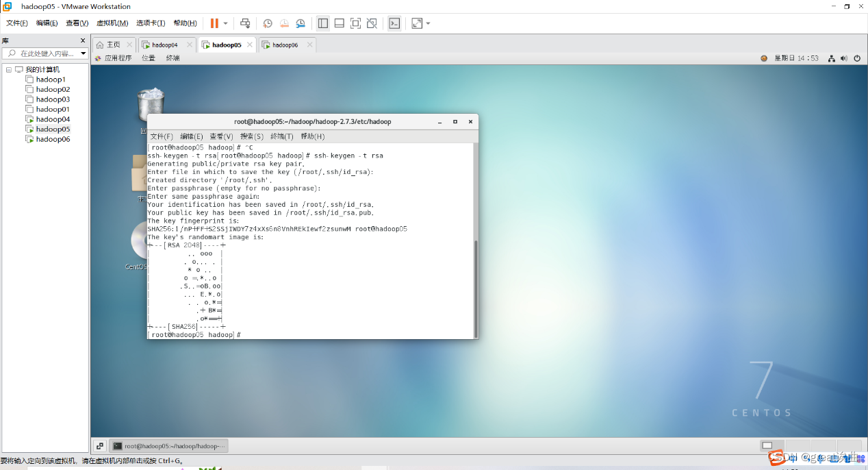
Task: Click the send Ctrl+Alt+Del toolbar icon
Action: coord(245,23)
